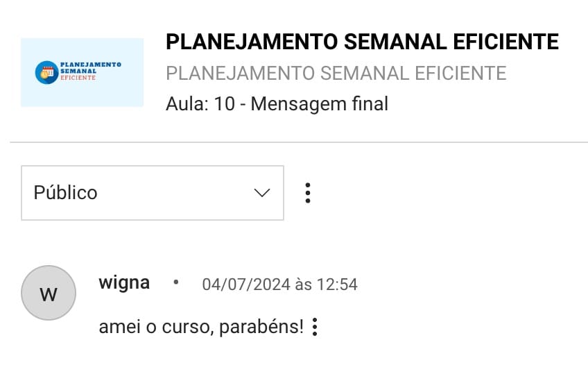Viewport: 588px width, 365px height.
Task: Click the username wigna
Action: click(124, 283)
